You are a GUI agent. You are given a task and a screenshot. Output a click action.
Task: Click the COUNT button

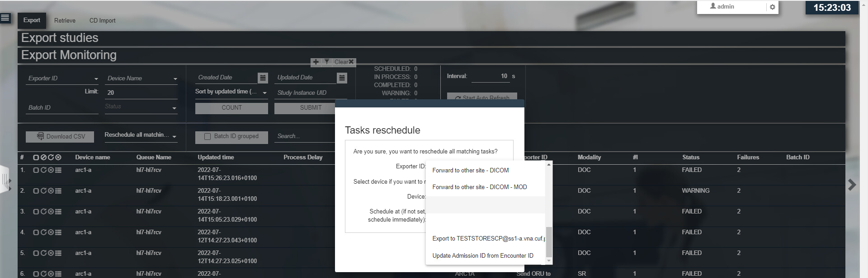click(231, 108)
